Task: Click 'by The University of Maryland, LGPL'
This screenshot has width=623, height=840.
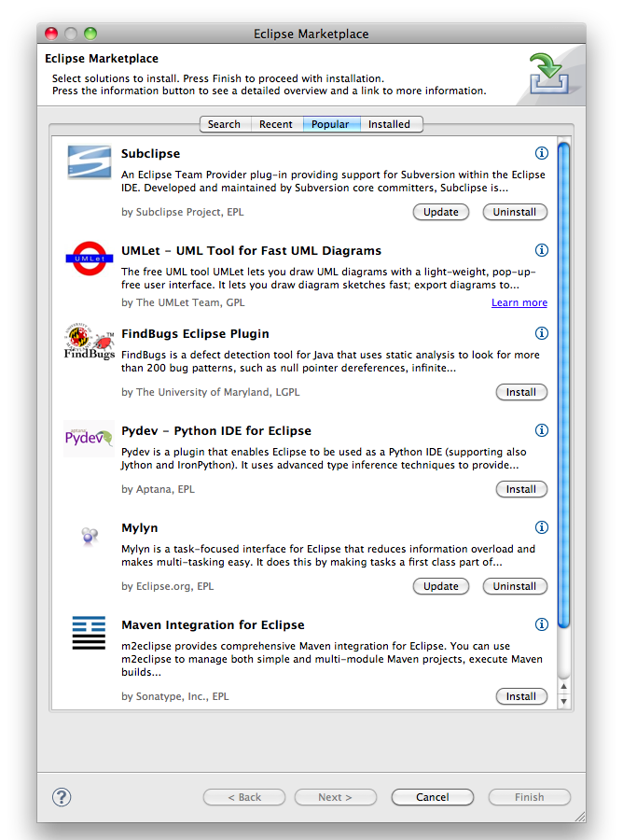Action: (211, 392)
